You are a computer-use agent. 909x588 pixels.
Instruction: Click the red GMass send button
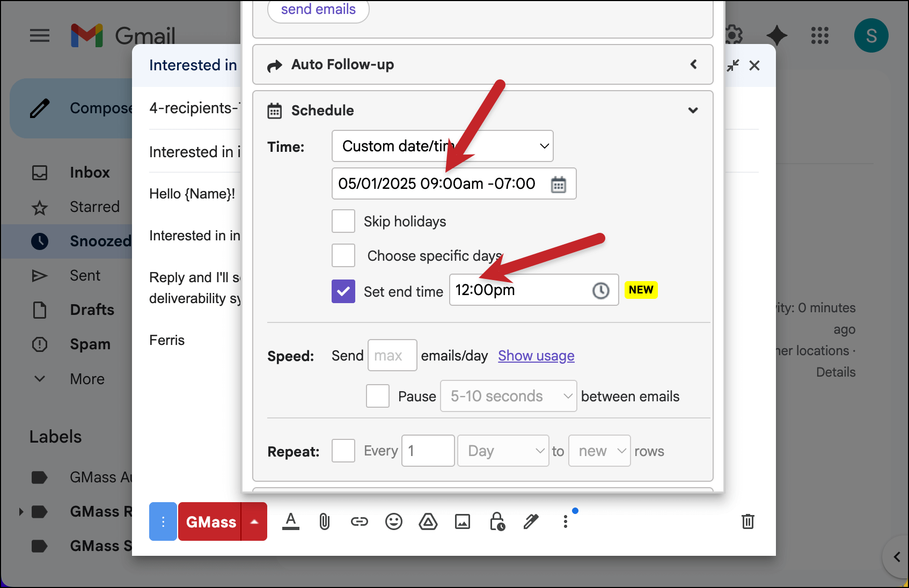tap(210, 521)
